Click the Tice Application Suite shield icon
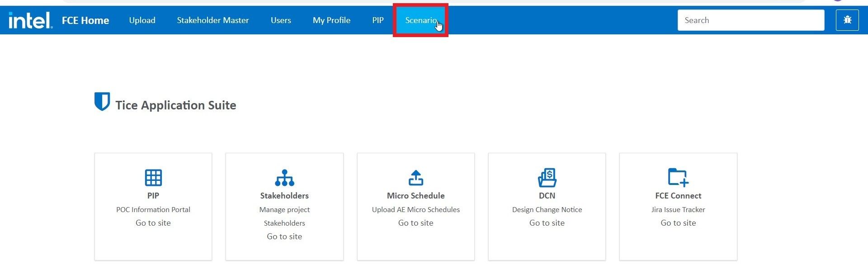Image resolution: width=868 pixels, height=279 pixels. pos(102,101)
